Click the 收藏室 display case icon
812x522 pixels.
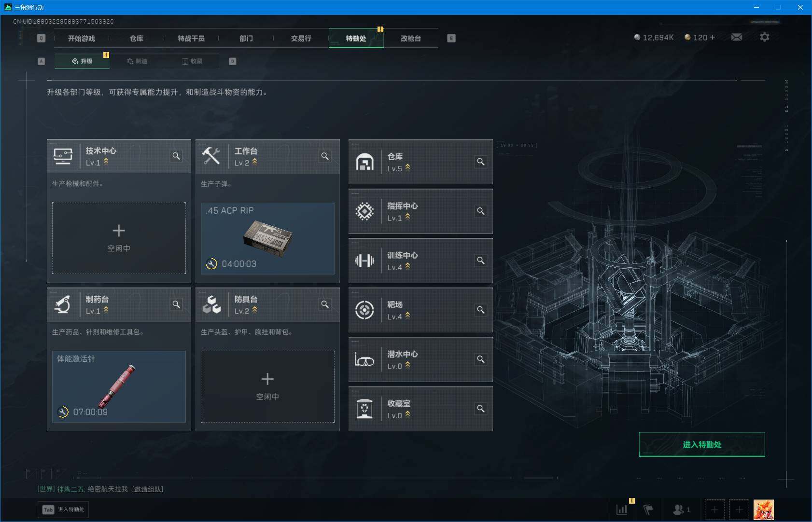pyautogui.click(x=365, y=409)
